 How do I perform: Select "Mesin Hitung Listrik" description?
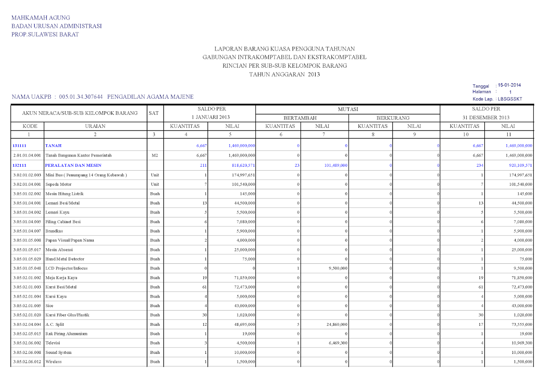coord(64,194)
